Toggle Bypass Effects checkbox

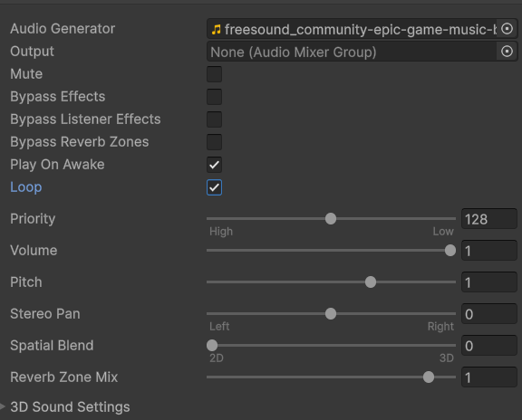pyautogui.click(x=214, y=97)
